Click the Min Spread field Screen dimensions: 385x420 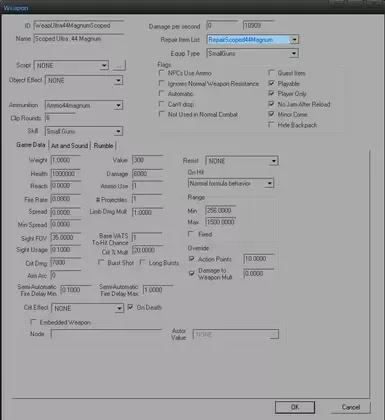pos(66,224)
